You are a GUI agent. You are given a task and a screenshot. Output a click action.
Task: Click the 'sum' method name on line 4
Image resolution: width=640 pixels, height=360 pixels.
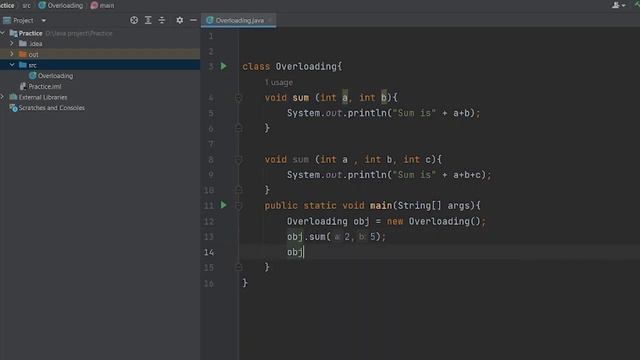pos(300,98)
